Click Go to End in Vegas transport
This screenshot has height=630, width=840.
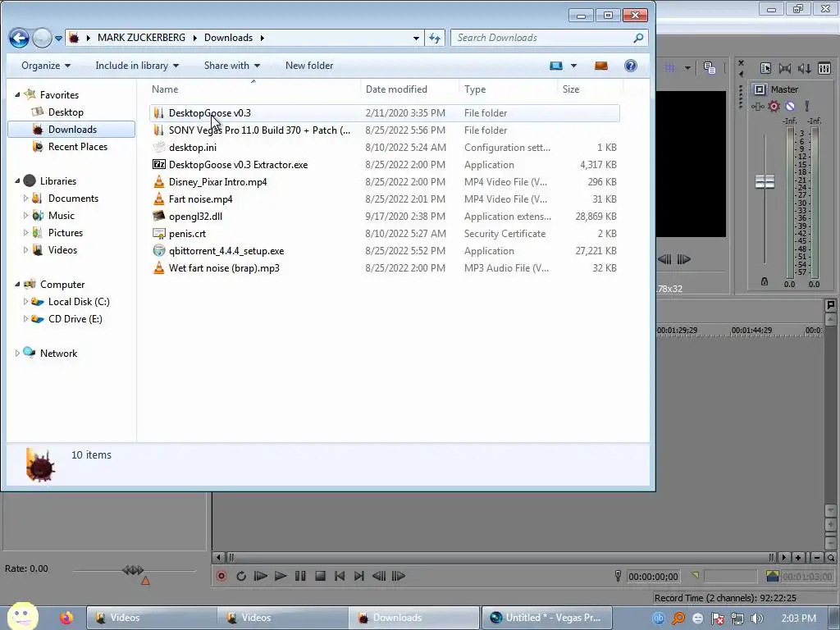[359, 576]
